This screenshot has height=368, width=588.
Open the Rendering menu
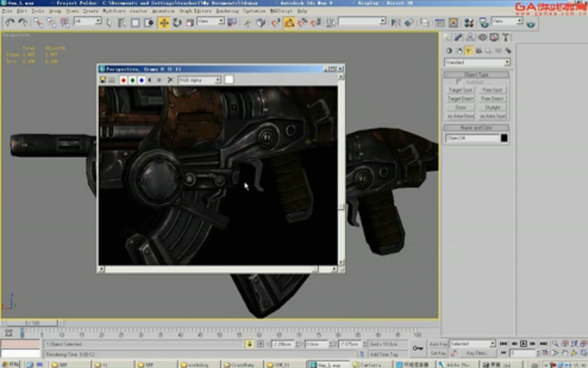point(227,11)
